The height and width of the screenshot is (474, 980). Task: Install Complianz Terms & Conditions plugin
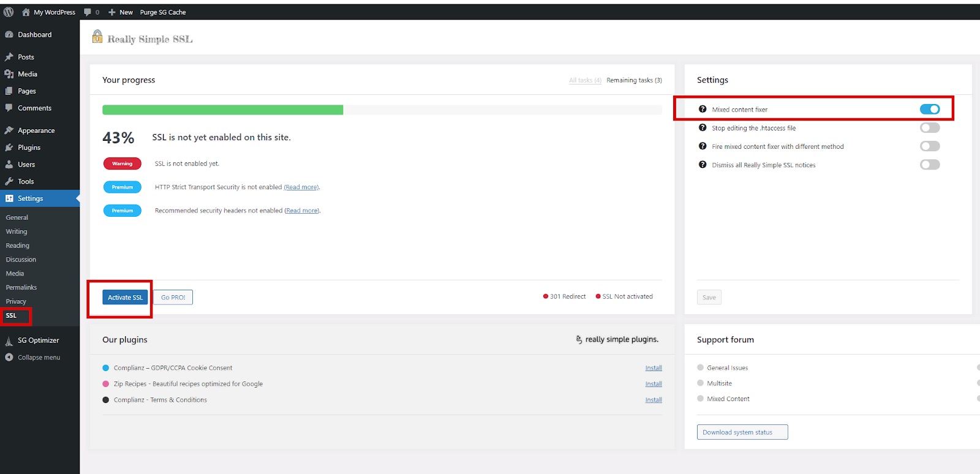tap(654, 400)
